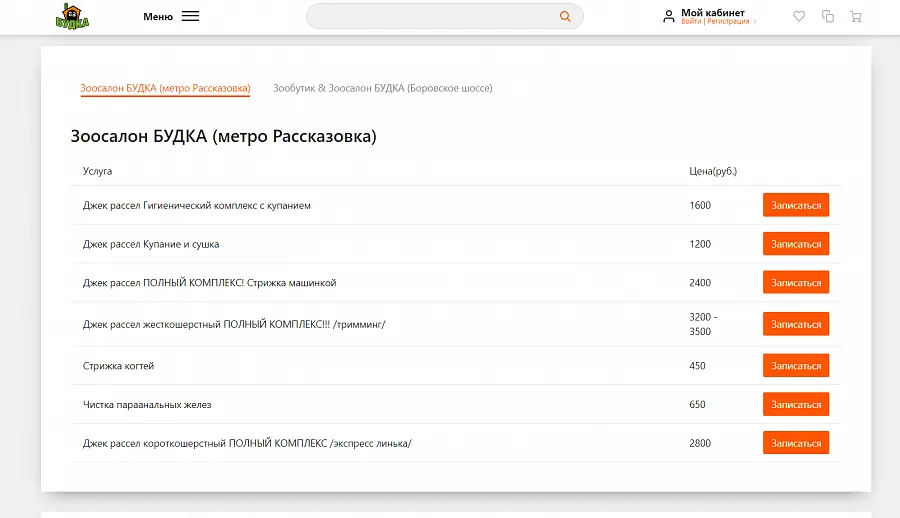Open the shopping cart icon
Image resolution: width=900 pixels, height=518 pixels.
coord(856,16)
